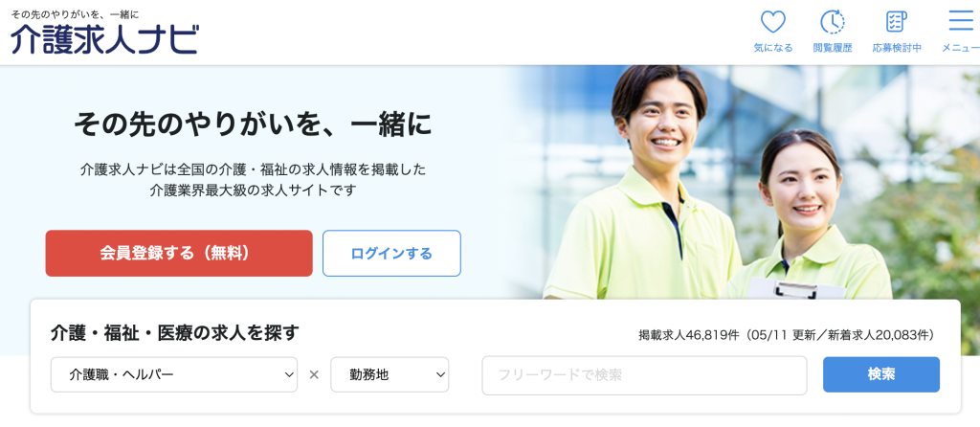Click the ログインする button
980x427 pixels.
391,253
